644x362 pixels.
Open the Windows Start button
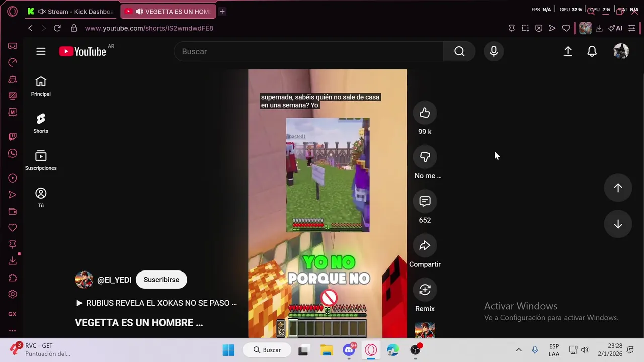228,350
